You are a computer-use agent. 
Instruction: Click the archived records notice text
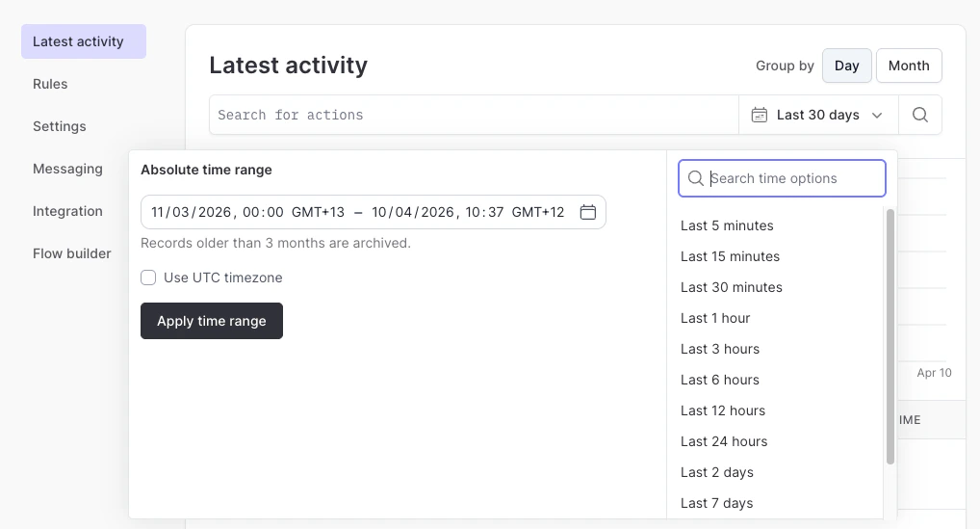coord(275,243)
